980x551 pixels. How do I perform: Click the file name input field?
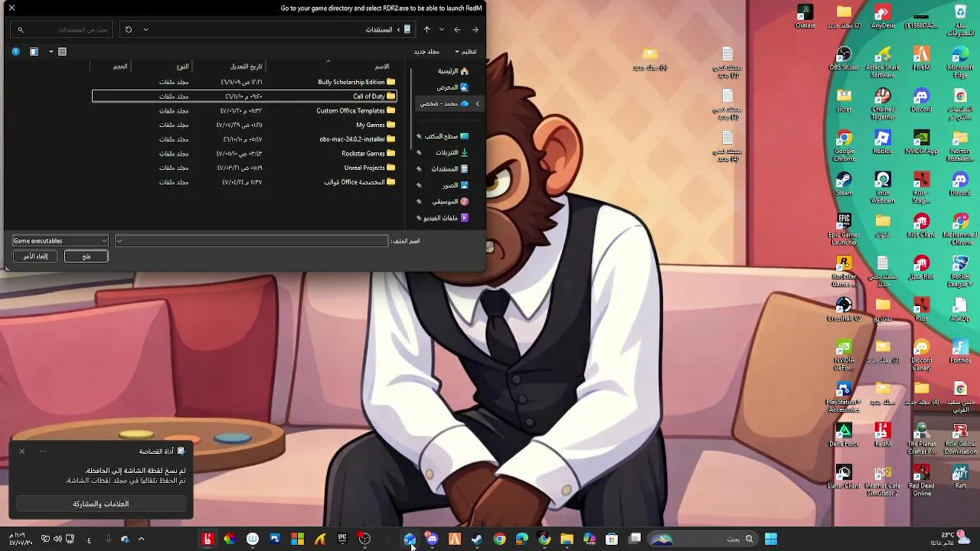point(252,241)
